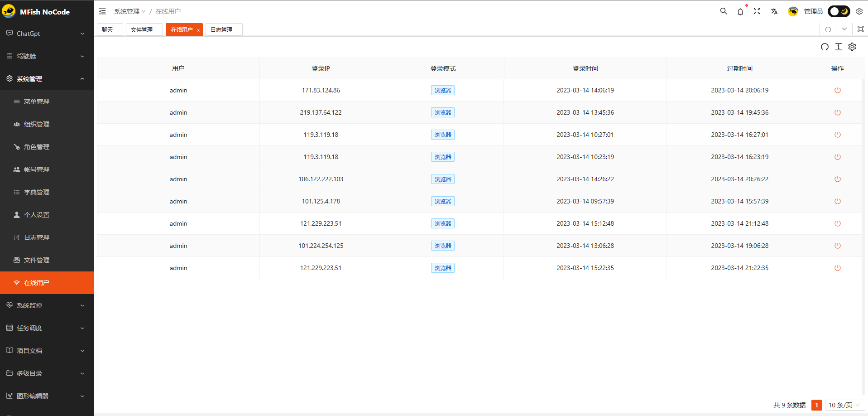Screen dimensions: 868x416
Task: Open the 10 条/页 page size dropdown
Action: point(844,405)
